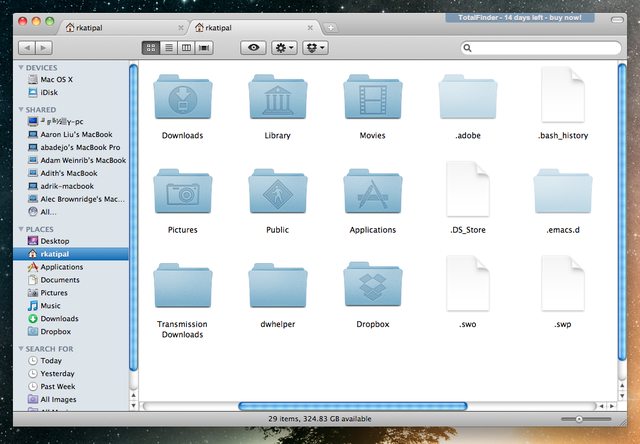Select the .bash_history file icon
This screenshot has height=444, width=640.
coord(561,98)
